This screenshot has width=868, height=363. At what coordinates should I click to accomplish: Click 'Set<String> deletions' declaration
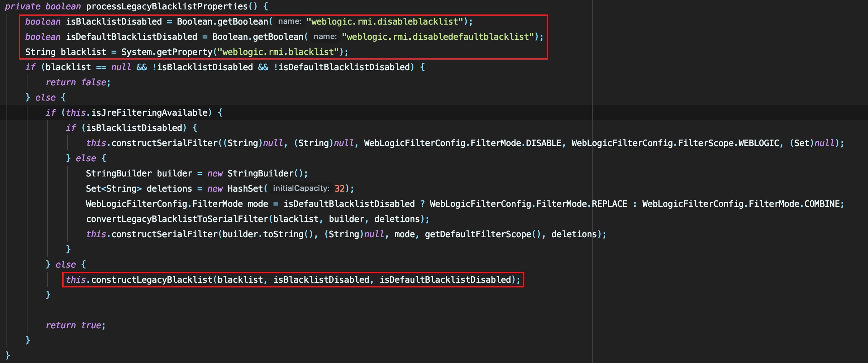click(139, 189)
